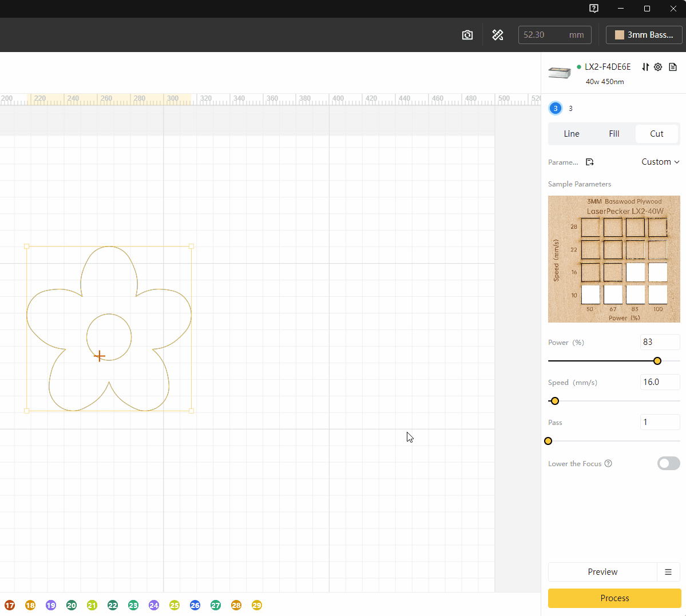Click the 40w 450nm device label
The height and width of the screenshot is (616, 686).
(x=605, y=82)
